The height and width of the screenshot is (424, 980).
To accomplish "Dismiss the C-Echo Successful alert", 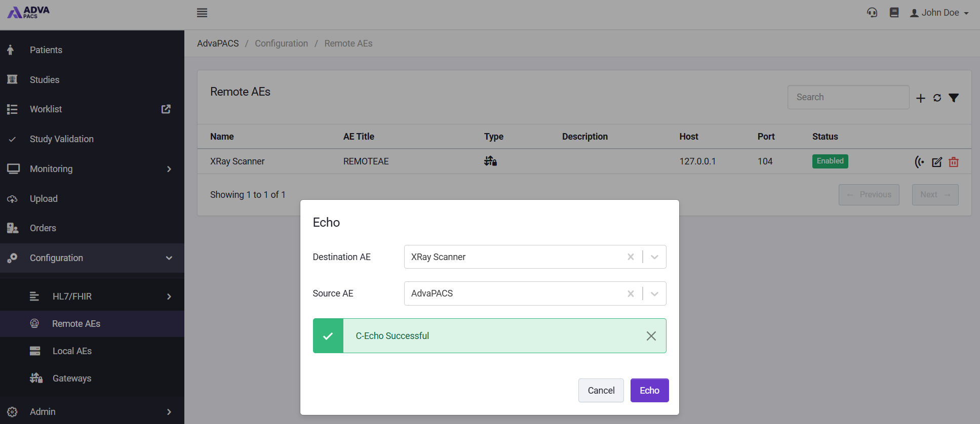I will click(651, 336).
